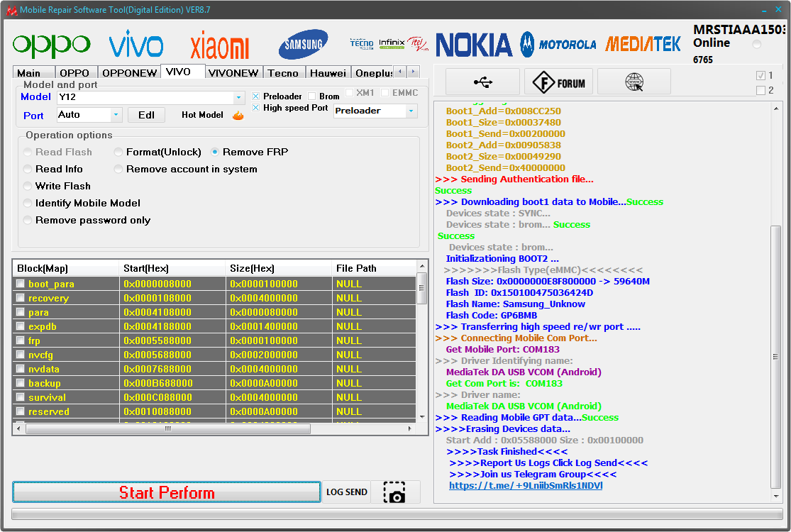Select Remove password only radio option
The height and width of the screenshot is (532, 791).
click(x=28, y=221)
